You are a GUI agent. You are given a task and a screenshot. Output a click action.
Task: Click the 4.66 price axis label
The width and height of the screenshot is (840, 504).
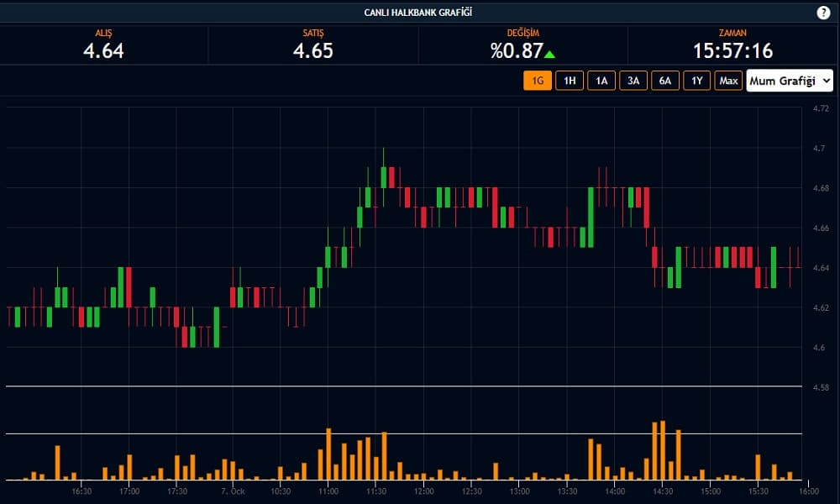click(821, 228)
